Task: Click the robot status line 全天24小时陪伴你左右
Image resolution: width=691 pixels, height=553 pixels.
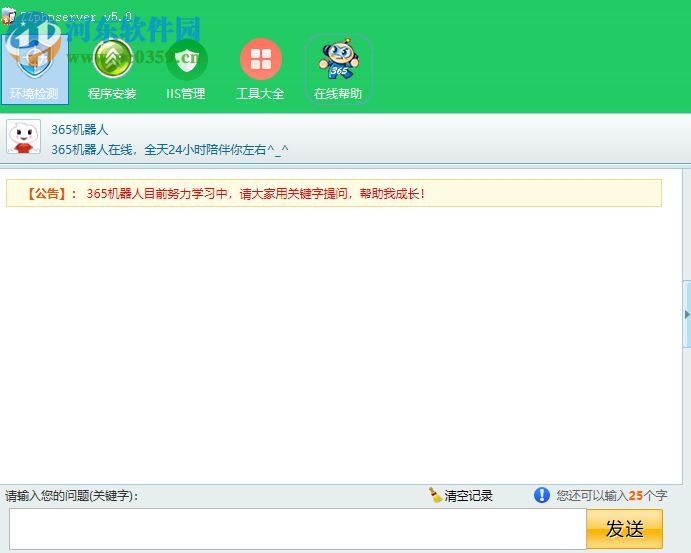Action: [x=170, y=150]
